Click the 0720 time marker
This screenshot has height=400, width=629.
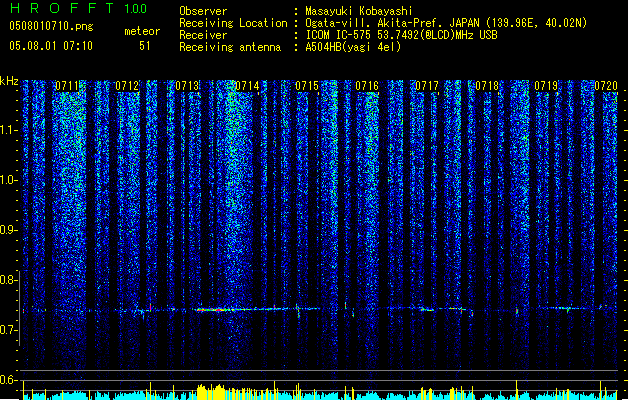(x=606, y=86)
